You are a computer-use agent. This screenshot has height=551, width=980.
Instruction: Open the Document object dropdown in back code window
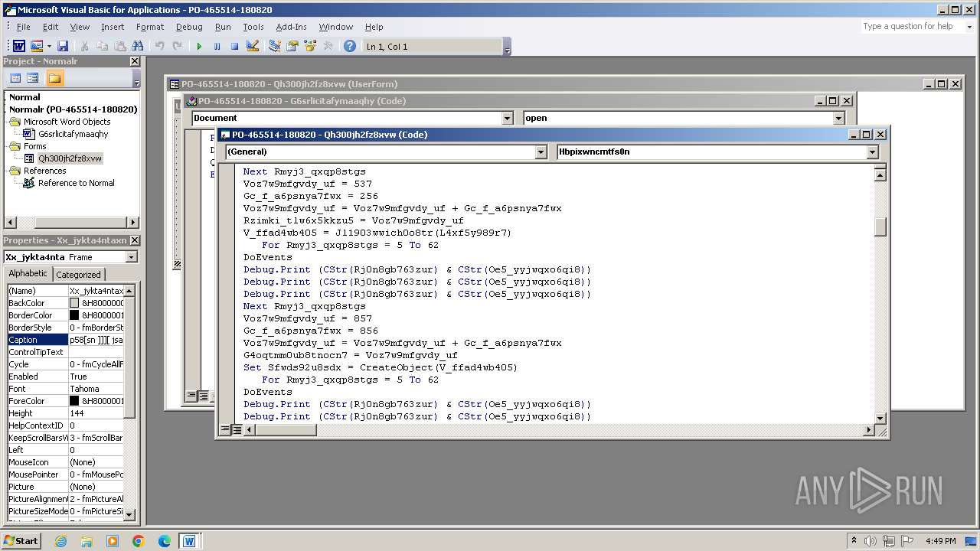point(507,118)
